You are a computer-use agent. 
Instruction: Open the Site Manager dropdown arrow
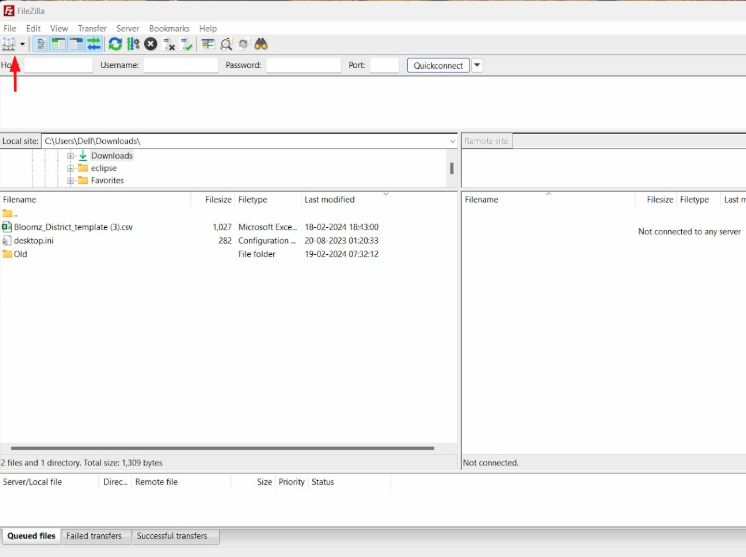tap(22, 45)
